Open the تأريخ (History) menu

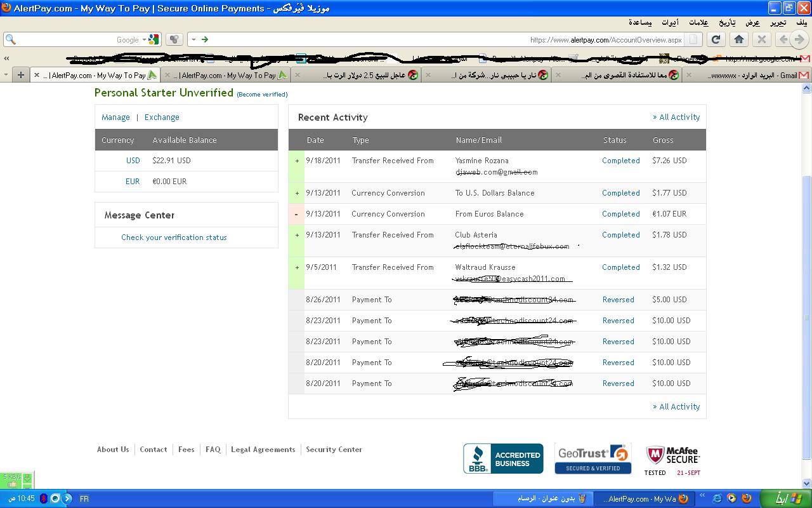[726, 22]
